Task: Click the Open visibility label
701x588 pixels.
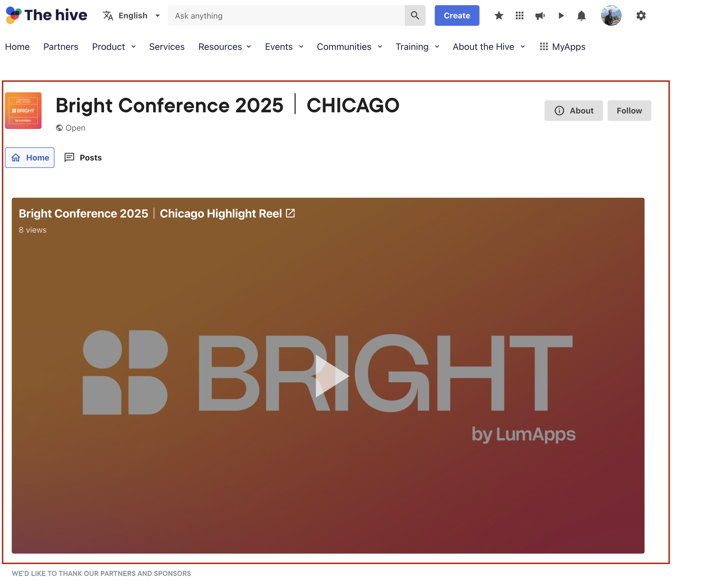Action: 71,128
